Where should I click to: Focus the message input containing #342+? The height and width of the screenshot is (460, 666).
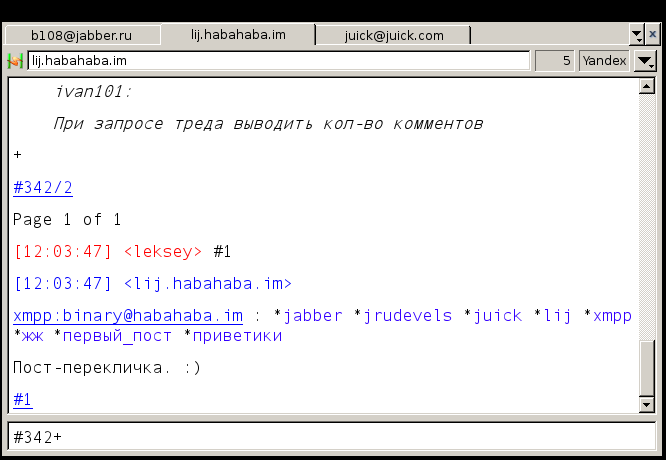332,437
